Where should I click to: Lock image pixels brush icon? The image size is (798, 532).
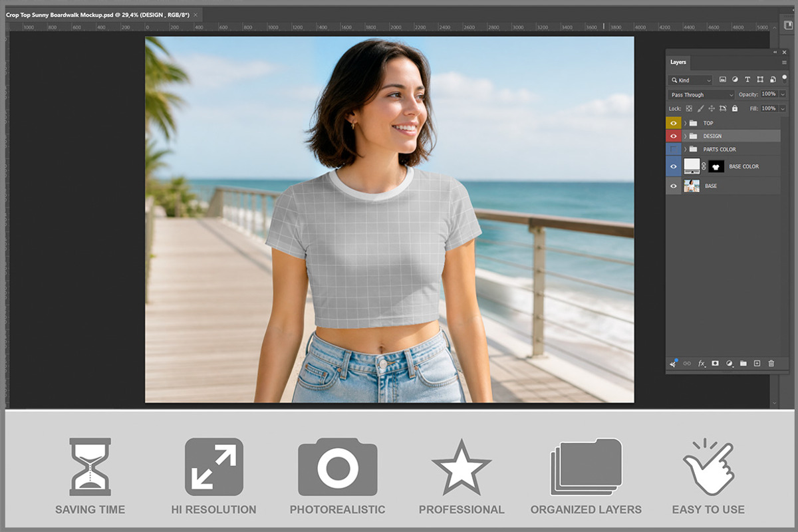[x=700, y=108]
